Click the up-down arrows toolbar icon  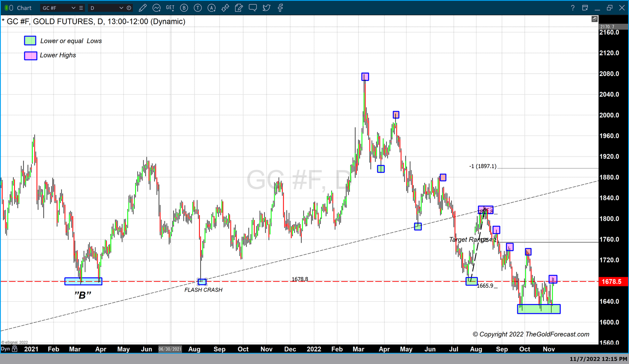[225, 8]
